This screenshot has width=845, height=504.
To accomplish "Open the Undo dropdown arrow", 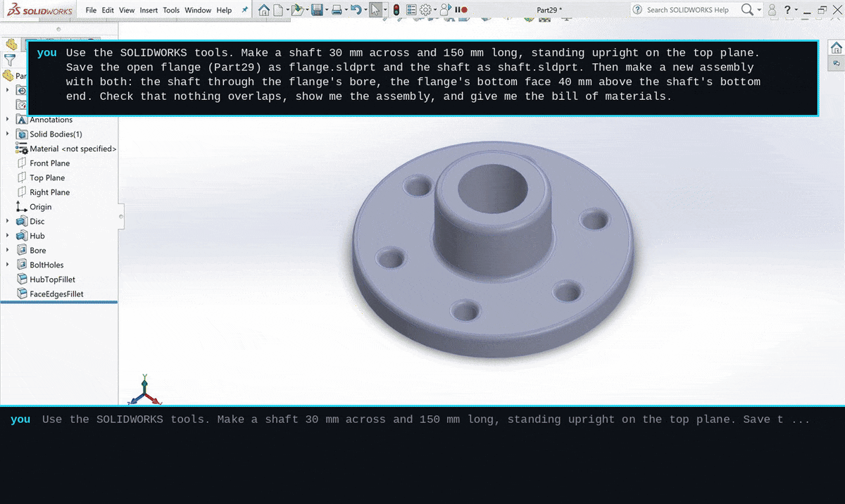I will (365, 10).
